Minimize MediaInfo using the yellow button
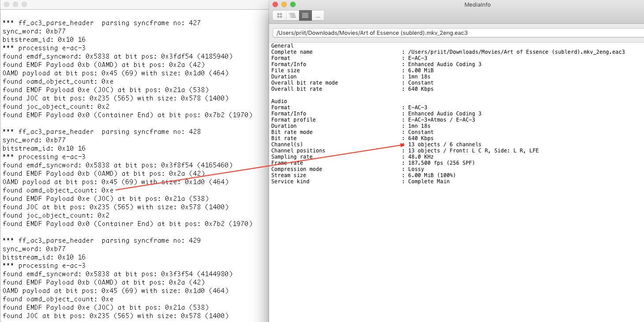The width and height of the screenshot is (644, 322). [x=284, y=4]
